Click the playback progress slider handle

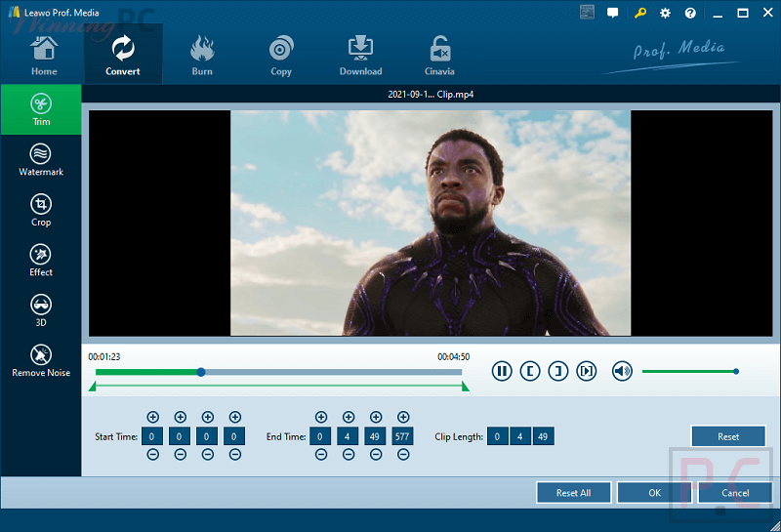201,372
